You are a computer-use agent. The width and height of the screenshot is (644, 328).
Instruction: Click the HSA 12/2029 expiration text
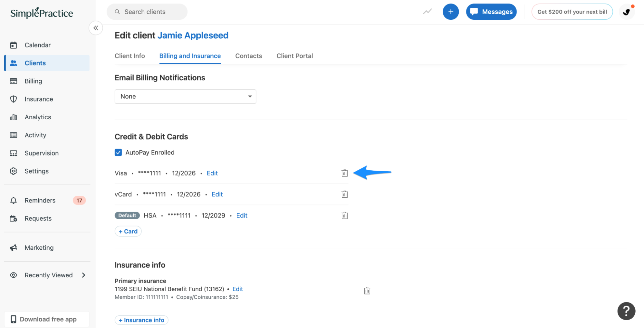(213, 216)
